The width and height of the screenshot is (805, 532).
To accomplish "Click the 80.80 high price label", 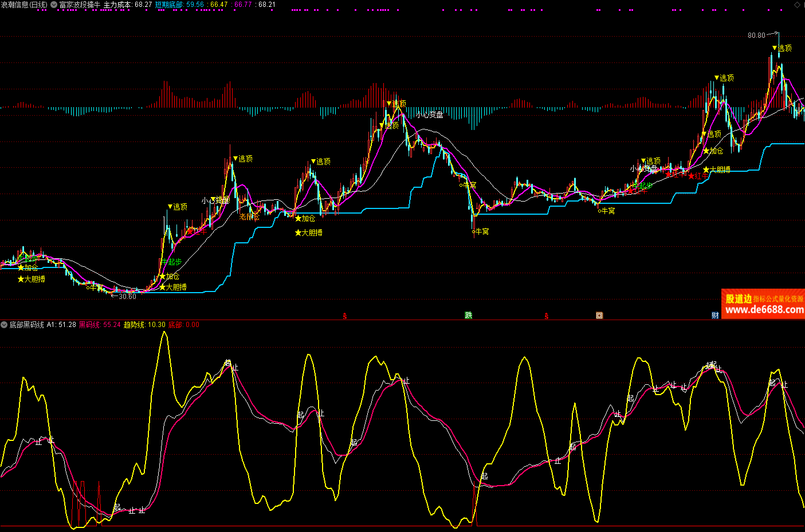I will pos(756,36).
